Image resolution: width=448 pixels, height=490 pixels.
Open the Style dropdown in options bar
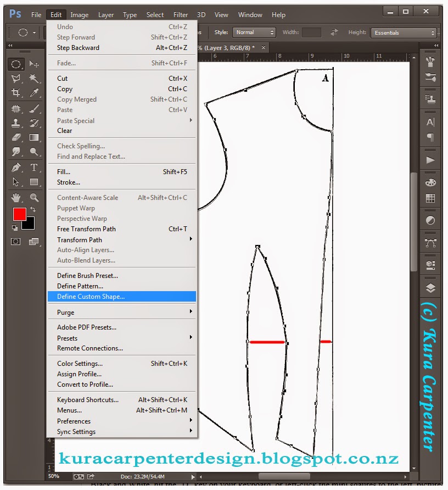click(254, 32)
